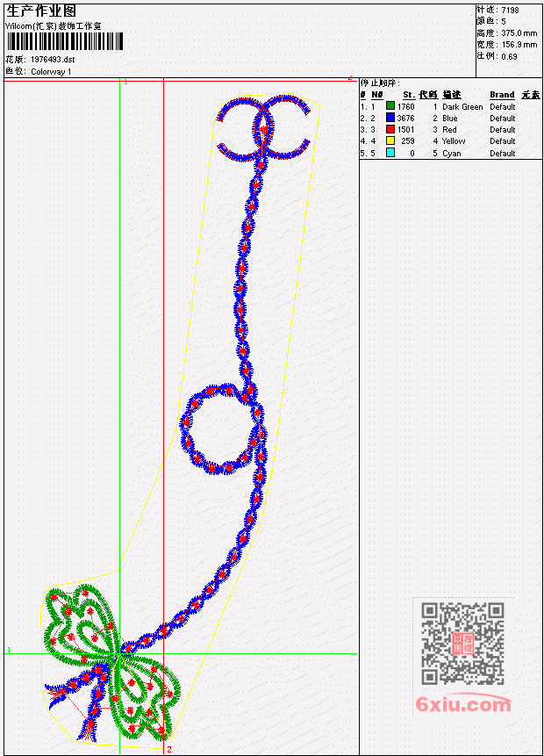Select the height value '375.0 mm'

click(x=519, y=33)
